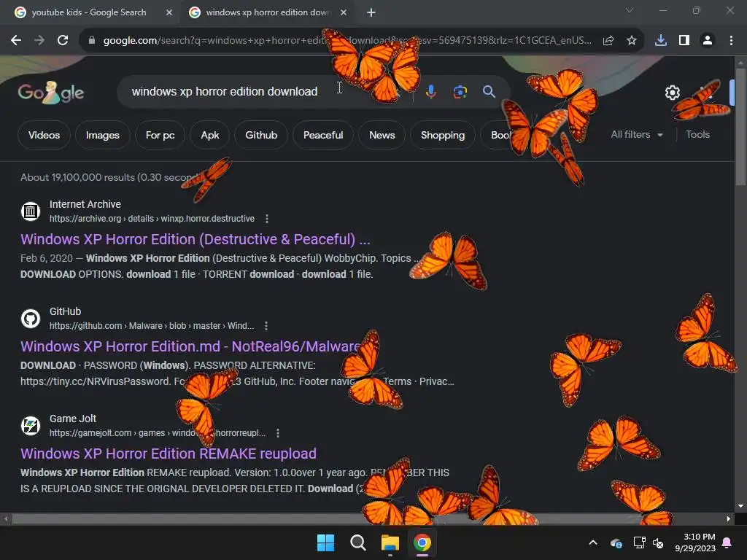The height and width of the screenshot is (560, 747).
Task: Select the windows xp horror edition tab
Action: 267,12
